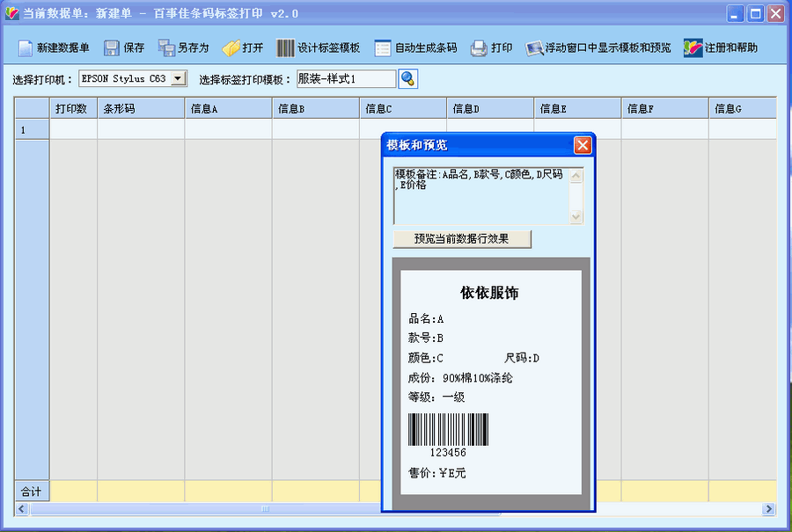Click the 打印 printer icon in the toolbar
Screen dimensions: 792x532
[478, 48]
